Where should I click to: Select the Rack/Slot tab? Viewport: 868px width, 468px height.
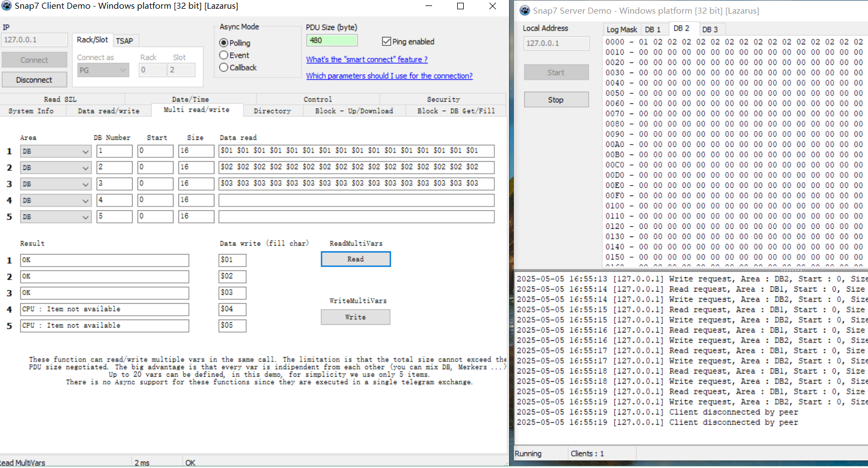pyautogui.click(x=92, y=40)
